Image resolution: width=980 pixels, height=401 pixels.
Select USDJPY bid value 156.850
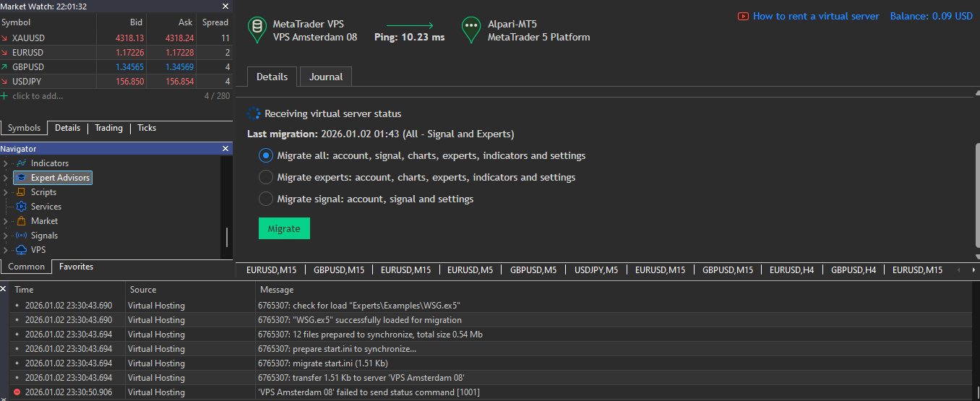point(130,82)
